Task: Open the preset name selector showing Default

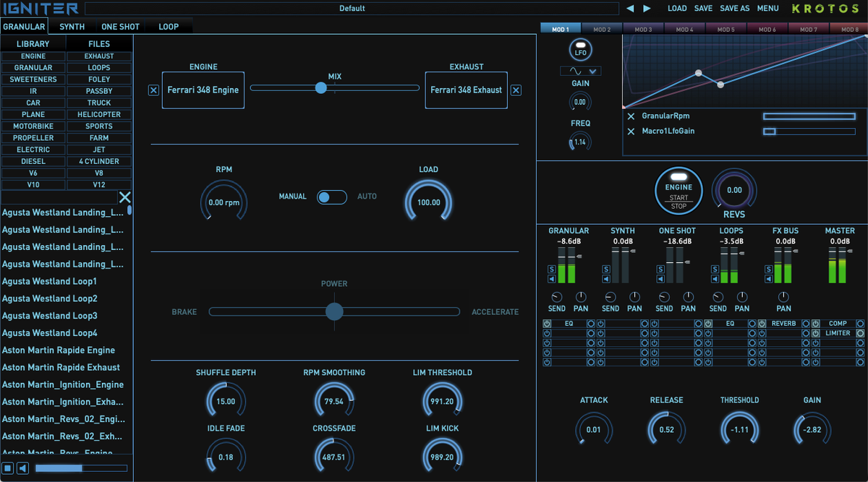Action: point(352,9)
